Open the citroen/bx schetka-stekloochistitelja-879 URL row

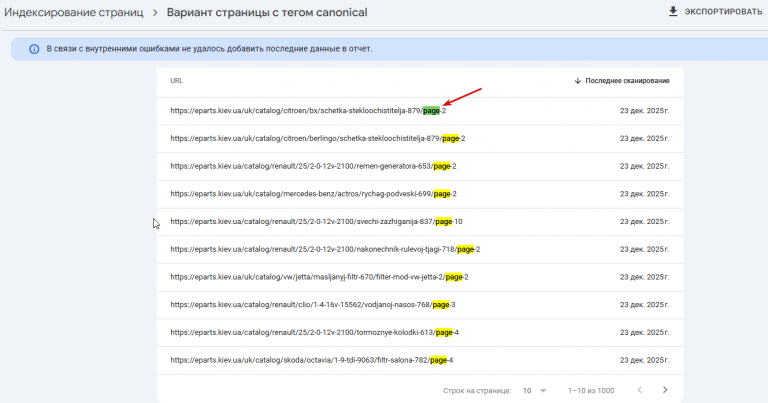click(x=420, y=111)
